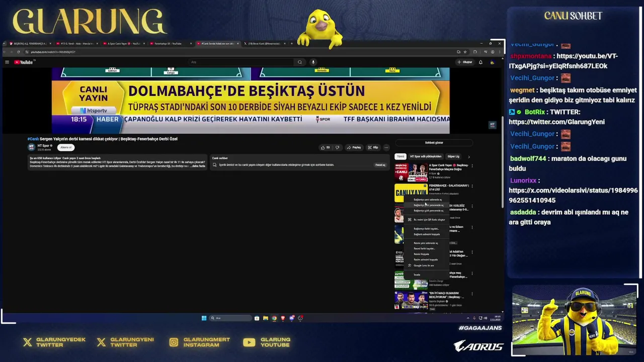Open YouTube notifications bell
This screenshot has height=362, width=644.
coord(480,62)
